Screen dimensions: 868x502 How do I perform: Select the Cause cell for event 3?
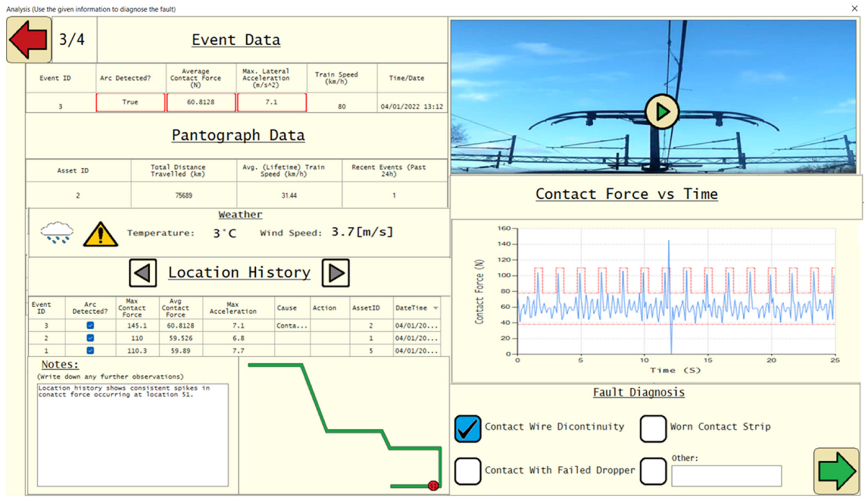pos(292,326)
